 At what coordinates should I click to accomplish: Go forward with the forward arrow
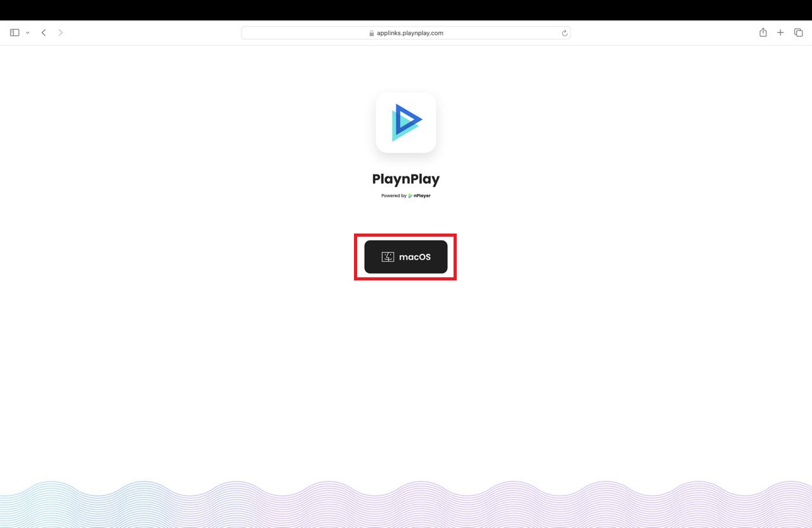[60, 32]
